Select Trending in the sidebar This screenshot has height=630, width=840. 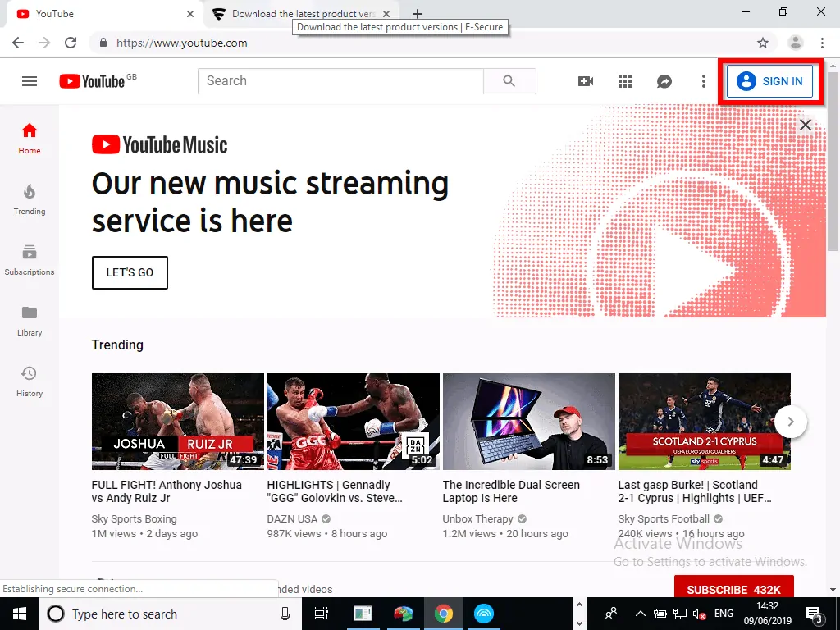(30, 197)
